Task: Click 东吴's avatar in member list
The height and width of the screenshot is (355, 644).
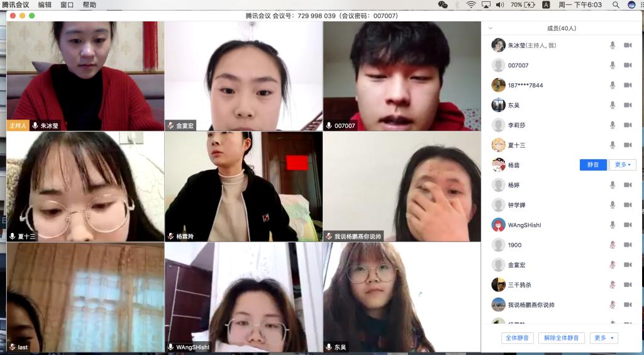Action: pos(498,105)
